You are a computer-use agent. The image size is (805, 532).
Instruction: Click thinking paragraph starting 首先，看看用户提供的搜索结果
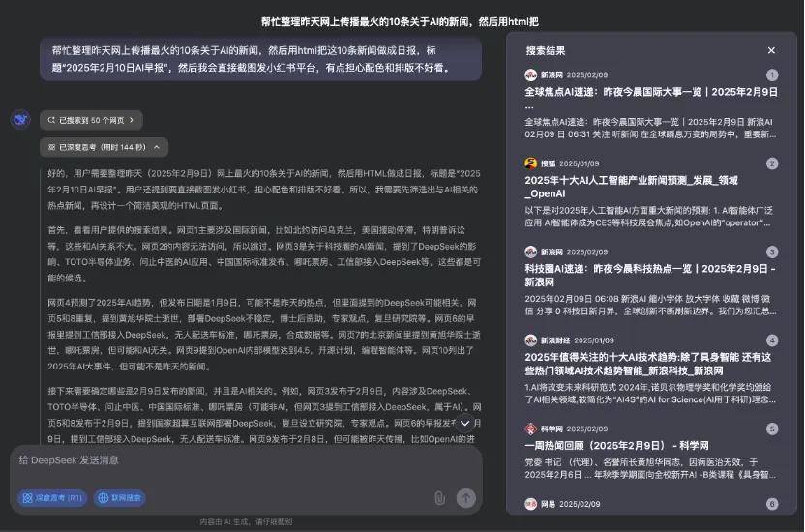[264, 254]
